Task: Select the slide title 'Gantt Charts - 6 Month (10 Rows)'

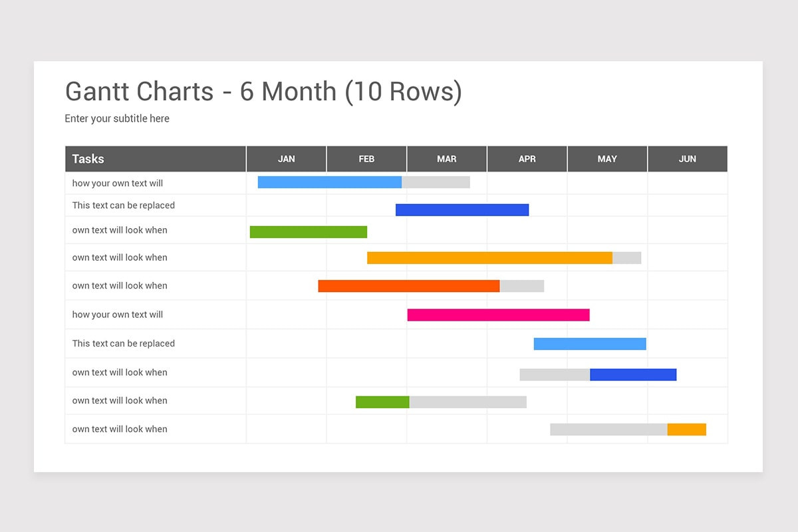Action: click(x=263, y=92)
